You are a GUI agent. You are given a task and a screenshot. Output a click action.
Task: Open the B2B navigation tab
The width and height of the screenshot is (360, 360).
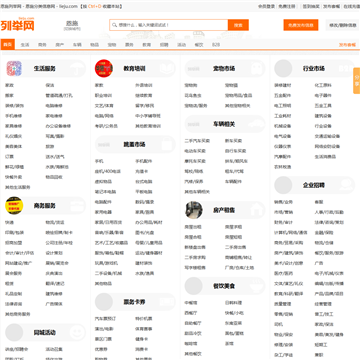[x=216, y=45]
